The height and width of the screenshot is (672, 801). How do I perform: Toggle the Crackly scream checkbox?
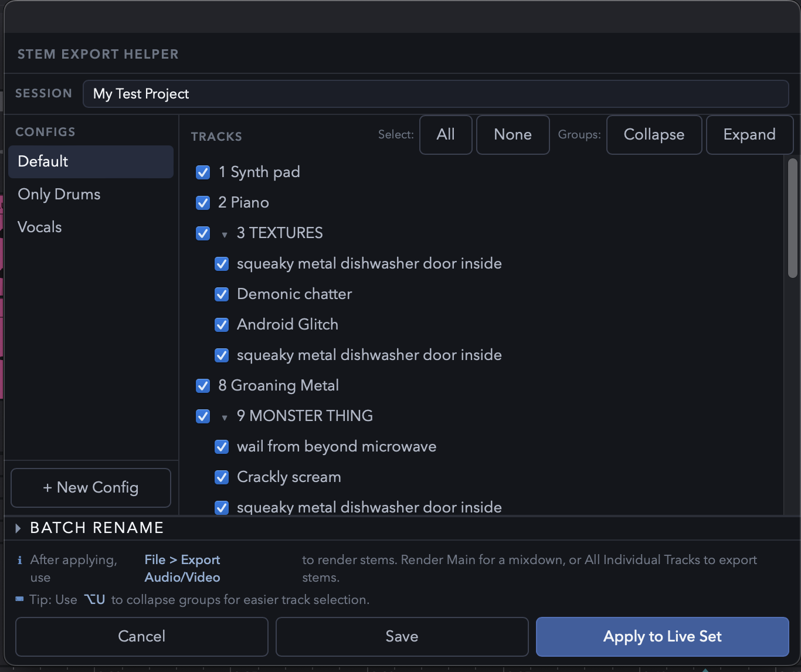coord(222,477)
